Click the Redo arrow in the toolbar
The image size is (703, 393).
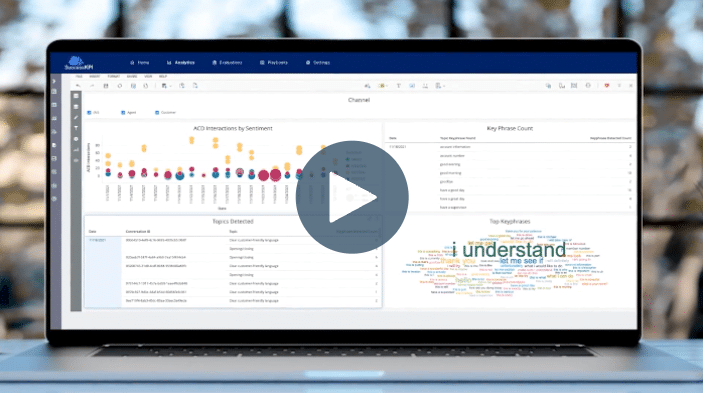(x=92, y=86)
